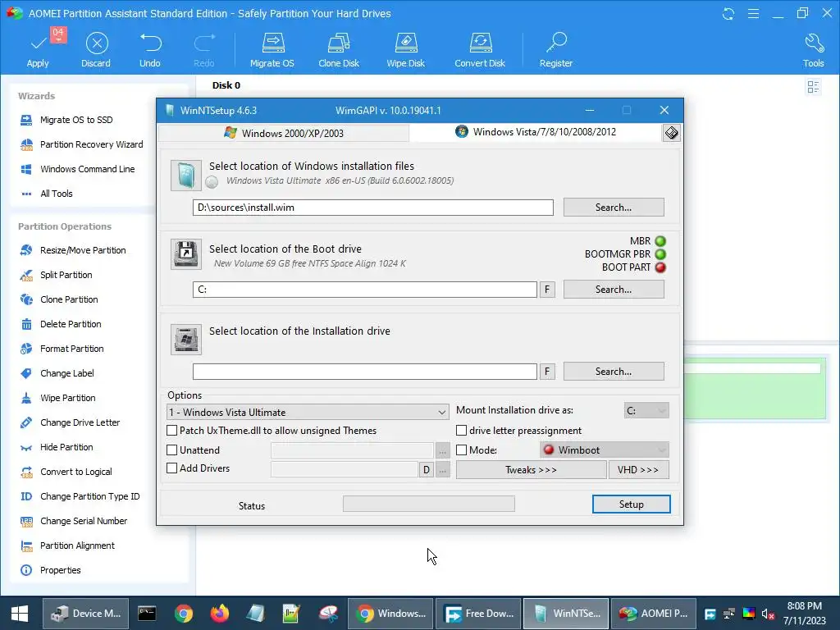
Task: Click Setup button in WinNTSetup
Action: 631,504
